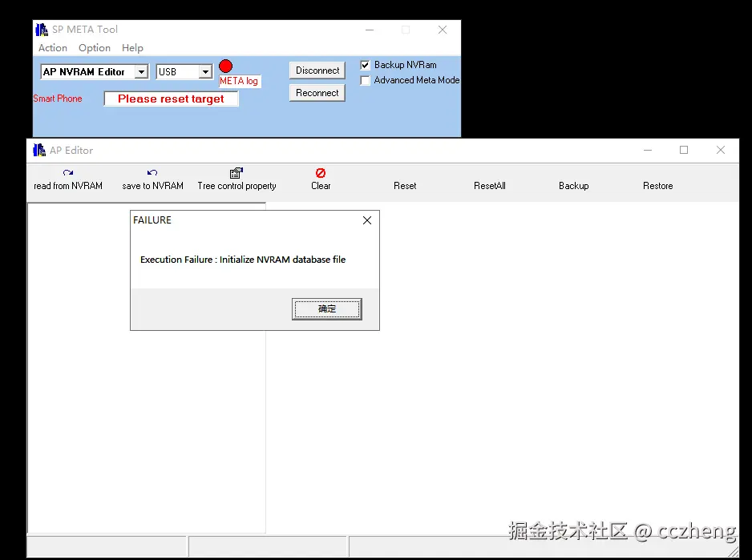The height and width of the screenshot is (560, 752).
Task: Close the FAILURE dialog with X
Action: pyautogui.click(x=367, y=220)
